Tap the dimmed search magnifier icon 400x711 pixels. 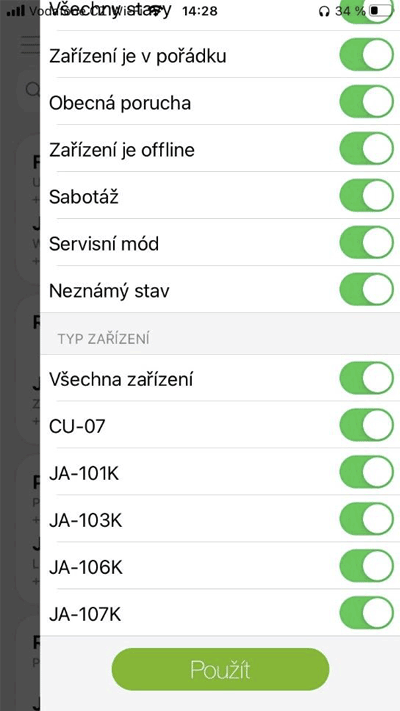click(x=33, y=89)
